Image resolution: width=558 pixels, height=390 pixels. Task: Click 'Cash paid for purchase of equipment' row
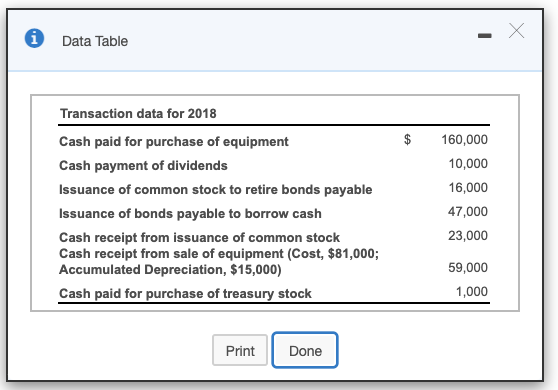coord(274,141)
